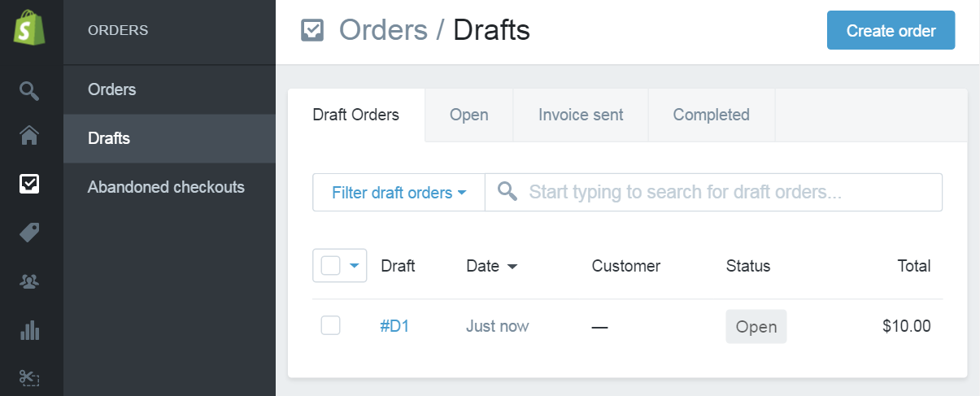Viewport: 980px width, 396px height.
Task: Click the Create order button
Action: pyautogui.click(x=891, y=31)
